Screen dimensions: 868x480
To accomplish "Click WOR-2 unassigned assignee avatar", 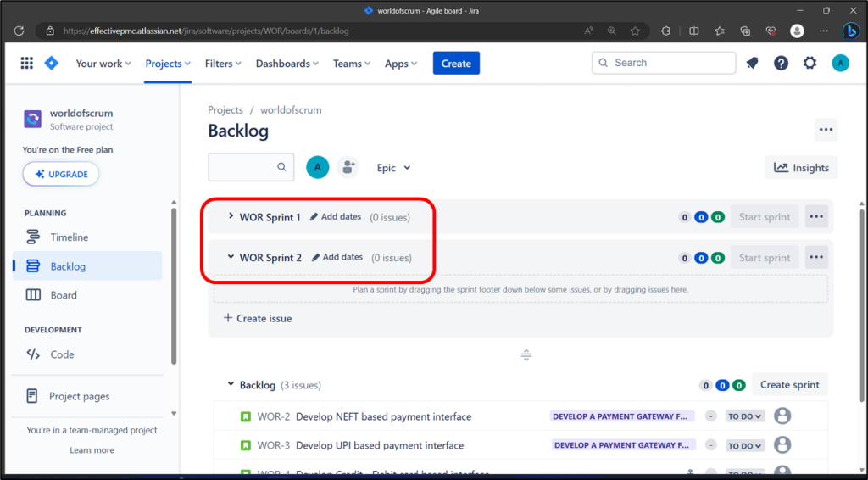I will pyautogui.click(x=782, y=416).
